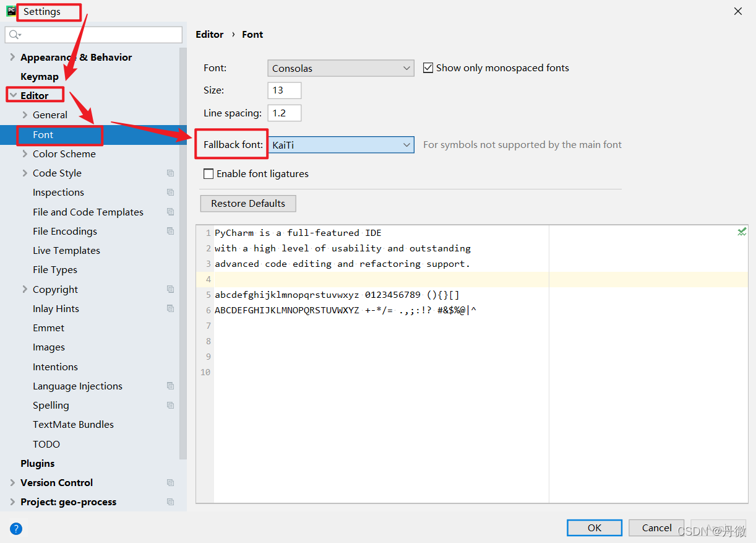Open Inlay Hints settings
The height and width of the screenshot is (543, 756).
pyautogui.click(x=56, y=308)
